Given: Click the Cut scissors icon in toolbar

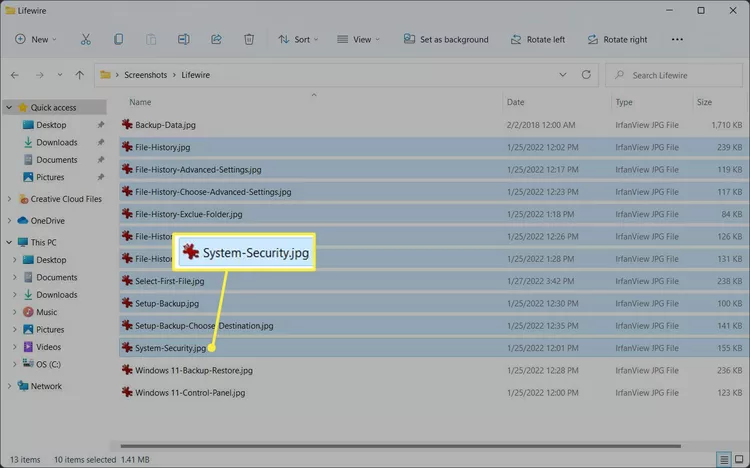Looking at the screenshot, I should coord(85,40).
